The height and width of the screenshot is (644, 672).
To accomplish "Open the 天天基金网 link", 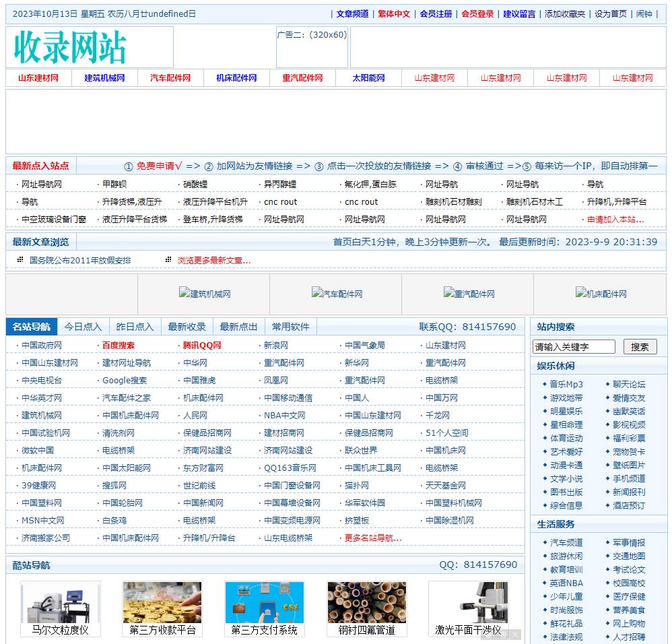I will point(445,486).
